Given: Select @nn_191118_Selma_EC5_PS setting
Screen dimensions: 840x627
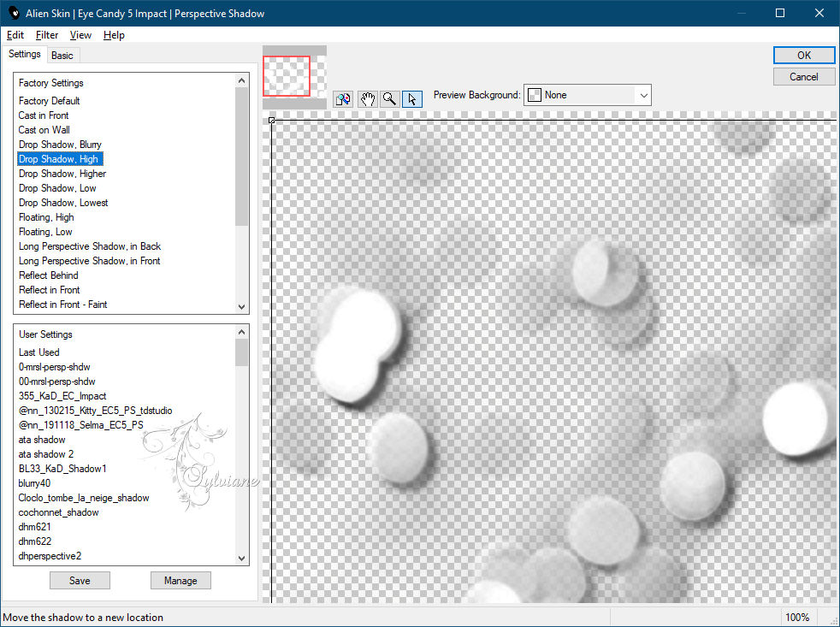Looking at the screenshot, I should tap(81, 425).
